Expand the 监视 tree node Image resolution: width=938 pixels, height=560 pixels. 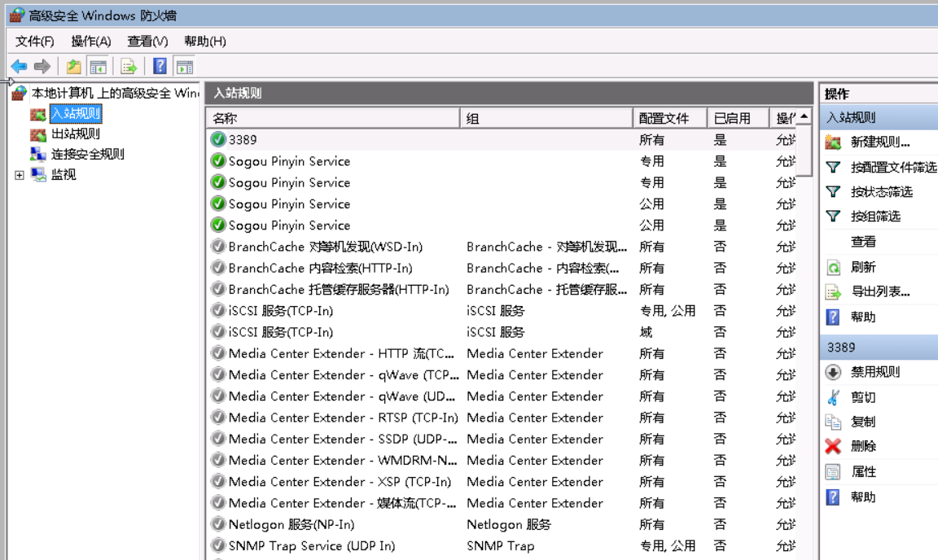point(20,175)
